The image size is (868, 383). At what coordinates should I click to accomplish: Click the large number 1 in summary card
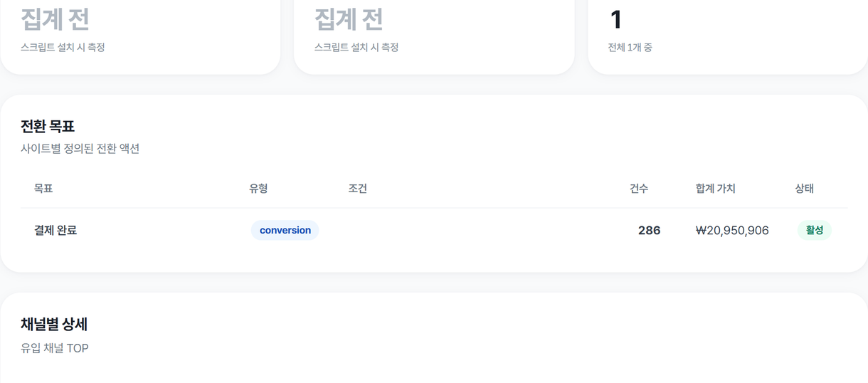[616, 19]
